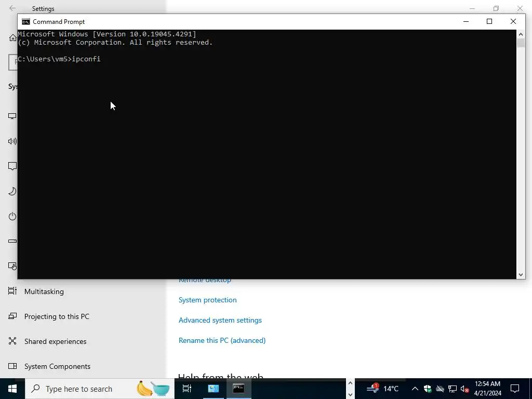This screenshot has width=532, height=399.
Task: Close the Command Prompt window
Action: pyautogui.click(x=513, y=21)
